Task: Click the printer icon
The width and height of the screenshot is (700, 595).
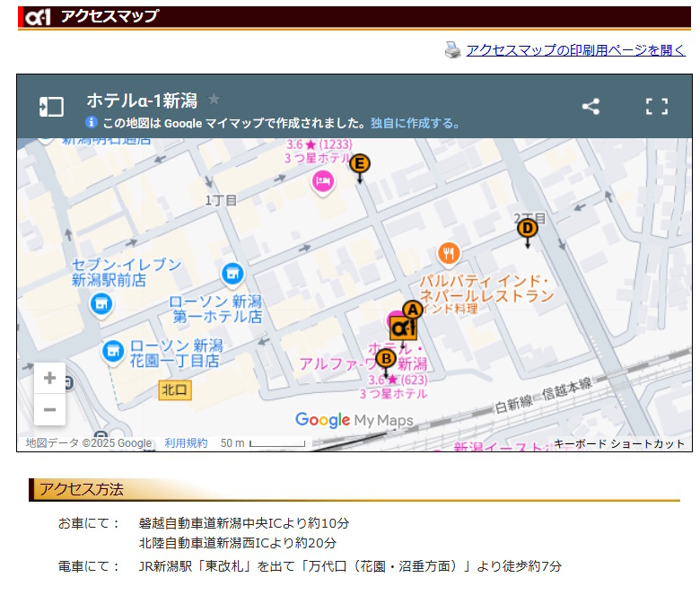Action: point(453,50)
